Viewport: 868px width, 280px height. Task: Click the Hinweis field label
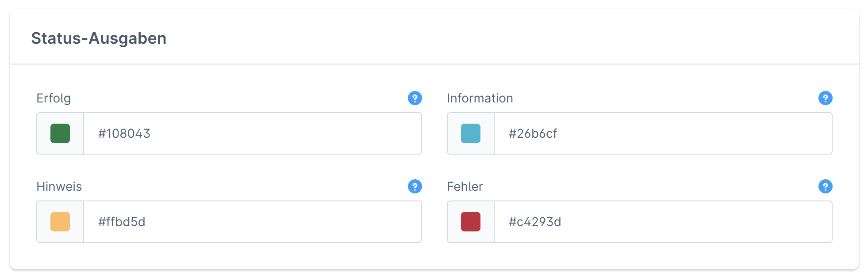pyautogui.click(x=59, y=186)
